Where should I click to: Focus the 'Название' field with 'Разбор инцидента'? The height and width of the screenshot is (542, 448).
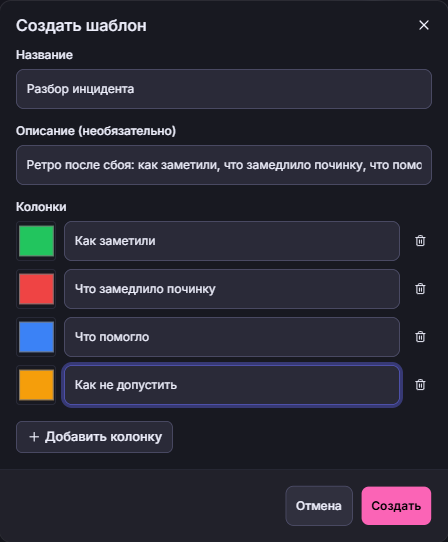pyautogui.click(x=224, y=89)
